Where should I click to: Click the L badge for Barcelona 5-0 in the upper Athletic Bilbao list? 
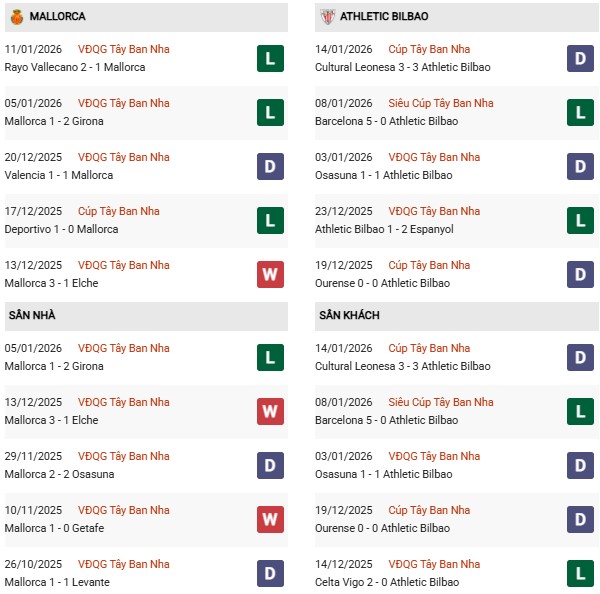[x=580, y=113]
